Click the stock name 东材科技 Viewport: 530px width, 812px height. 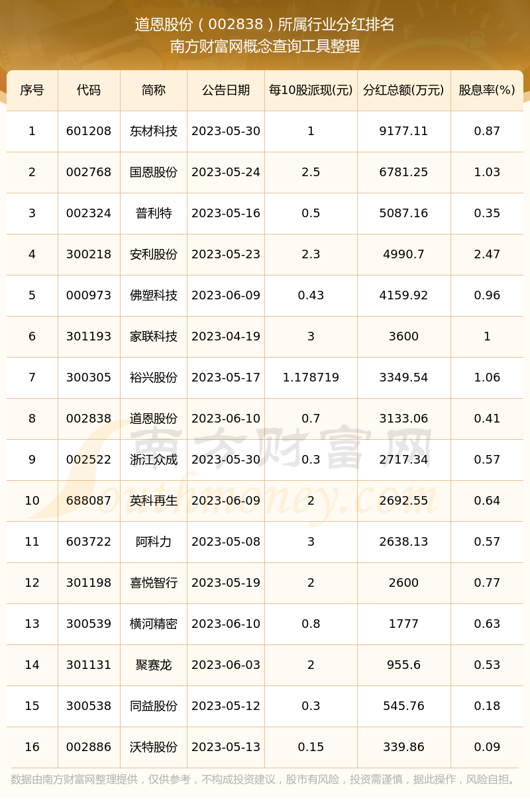click(154, 131)
